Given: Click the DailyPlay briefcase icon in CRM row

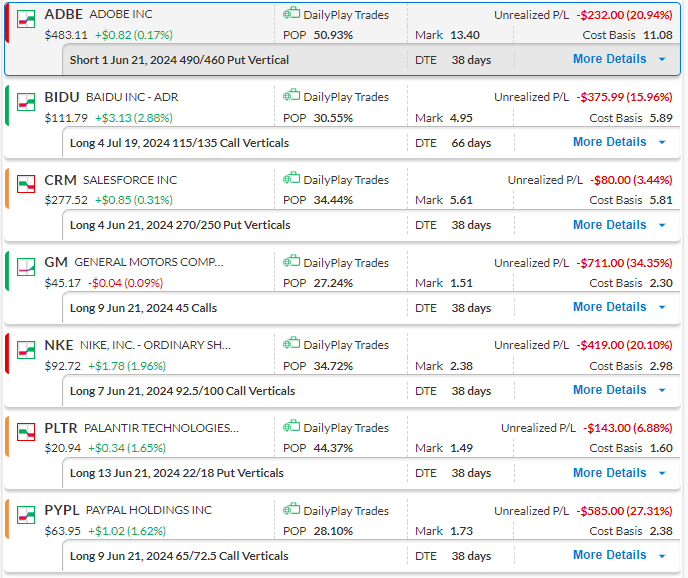Looking at the screenshot, I should pyautogui.click(x=291, y=179).
